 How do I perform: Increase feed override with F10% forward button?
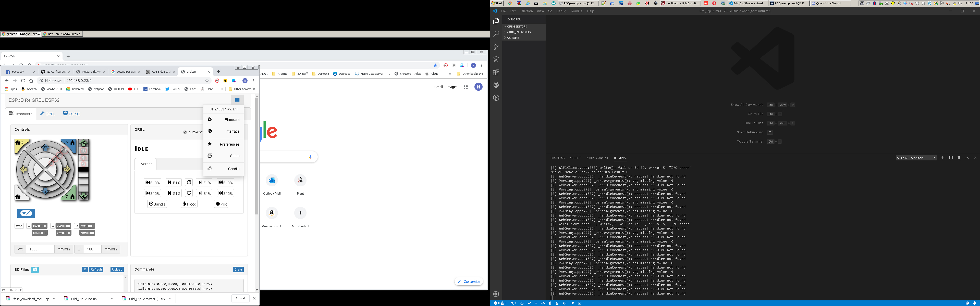click(x=225, y=183)
